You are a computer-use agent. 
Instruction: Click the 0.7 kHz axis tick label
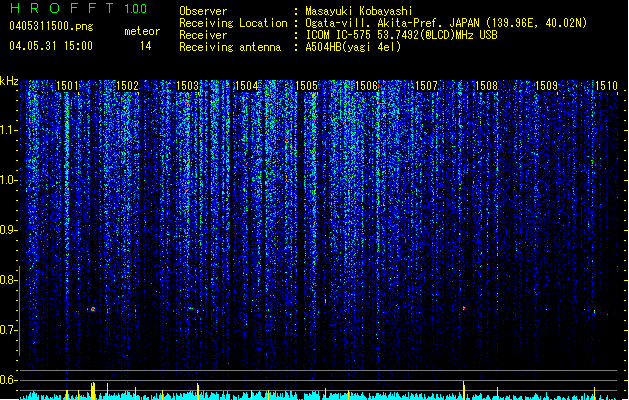(8, 330)
